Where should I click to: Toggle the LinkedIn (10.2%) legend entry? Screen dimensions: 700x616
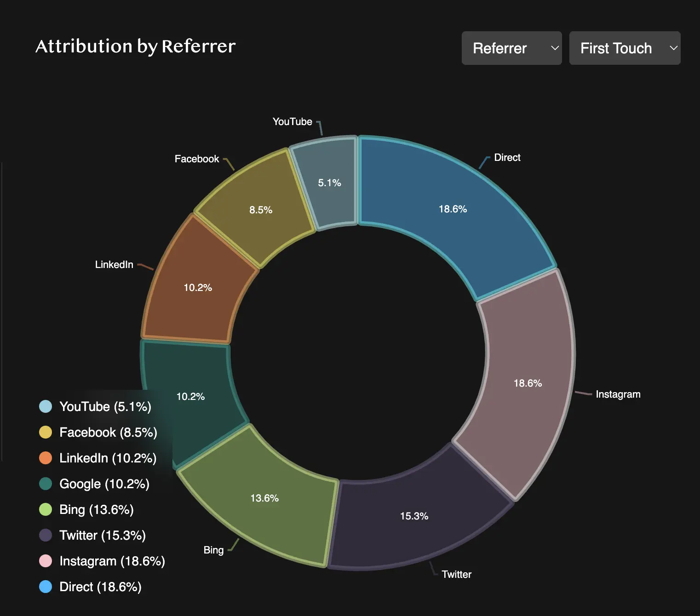click(x=98, y=458)
